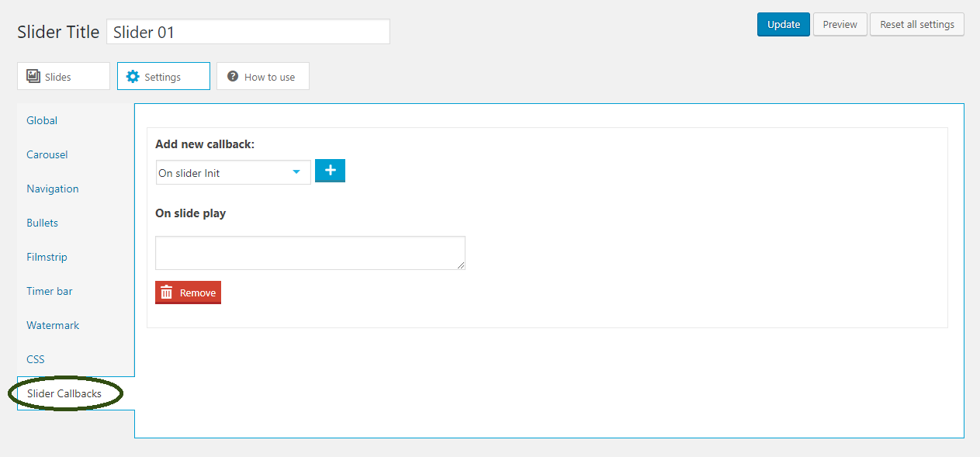Click Reset all settings button
The width and height of the screenshot is (980, 457).
pyautogui.click(x=917, y=24)
